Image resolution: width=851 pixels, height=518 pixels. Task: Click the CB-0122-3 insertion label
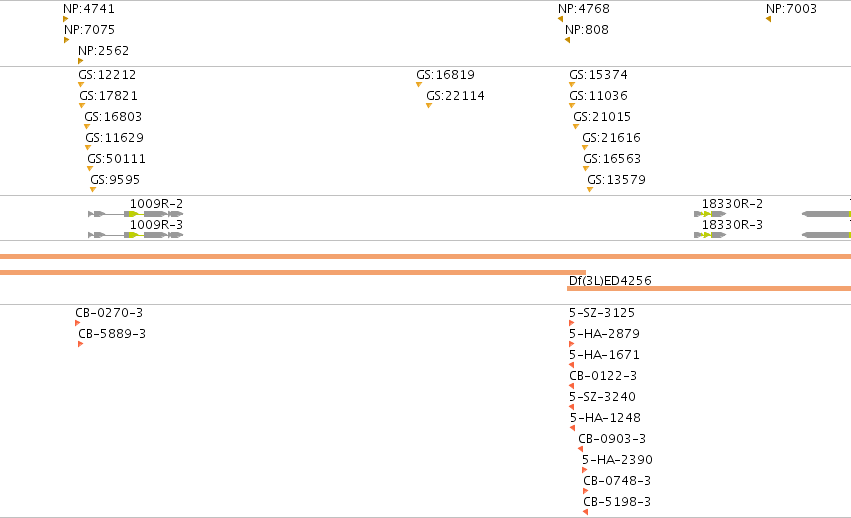tap(602, 376)
